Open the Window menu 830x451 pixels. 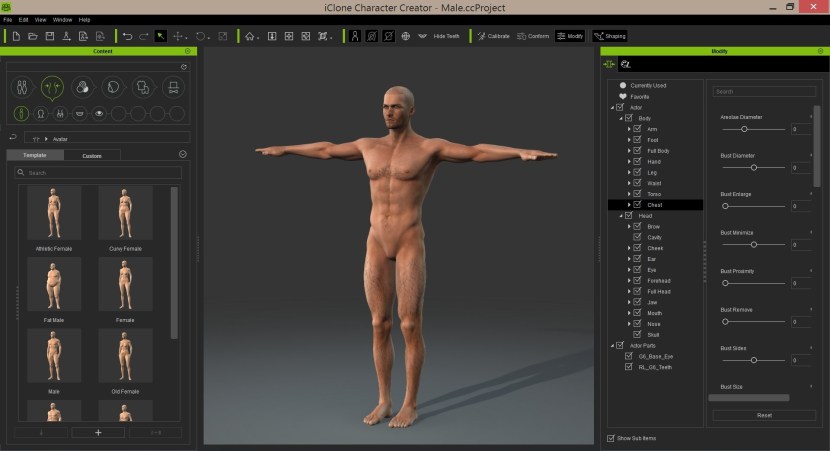tap(62, 19)
